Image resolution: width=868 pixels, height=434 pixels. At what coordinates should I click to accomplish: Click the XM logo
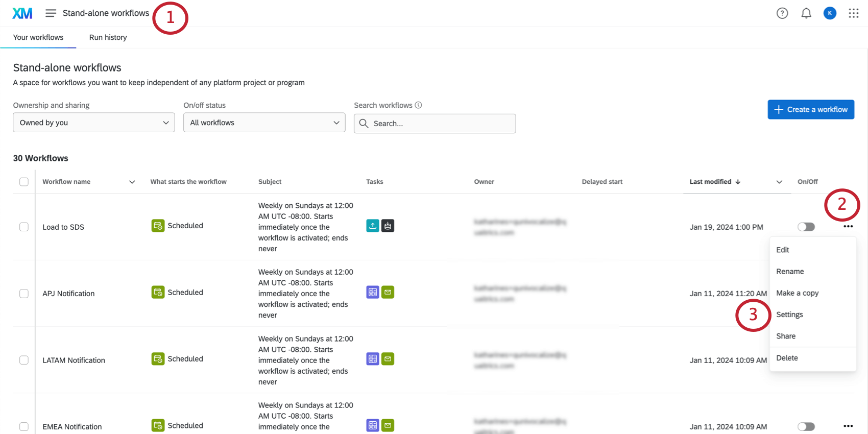point(22,13)
